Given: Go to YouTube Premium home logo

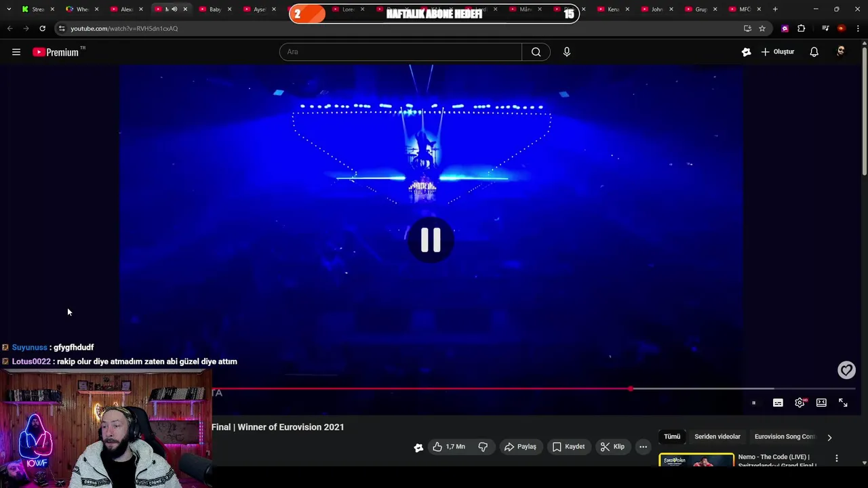Looking at the screenshot, I should coord(58,52).
